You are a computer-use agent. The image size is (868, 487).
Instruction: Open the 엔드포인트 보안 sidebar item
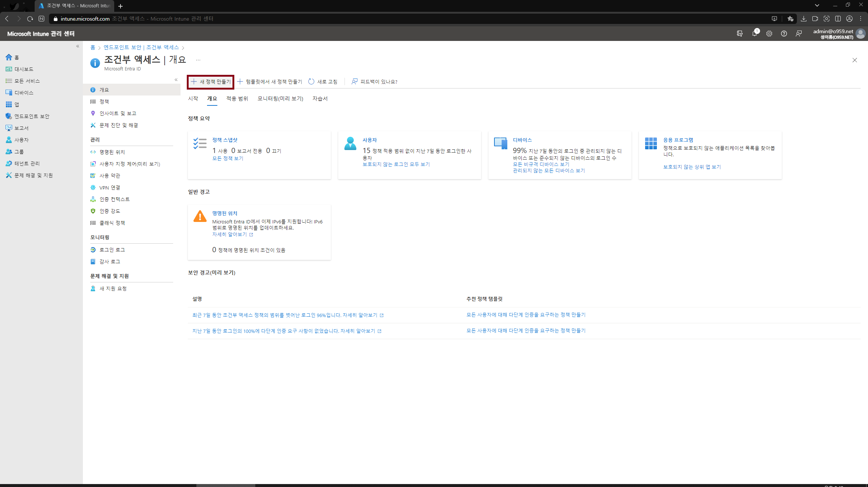[x=32, y=116]
